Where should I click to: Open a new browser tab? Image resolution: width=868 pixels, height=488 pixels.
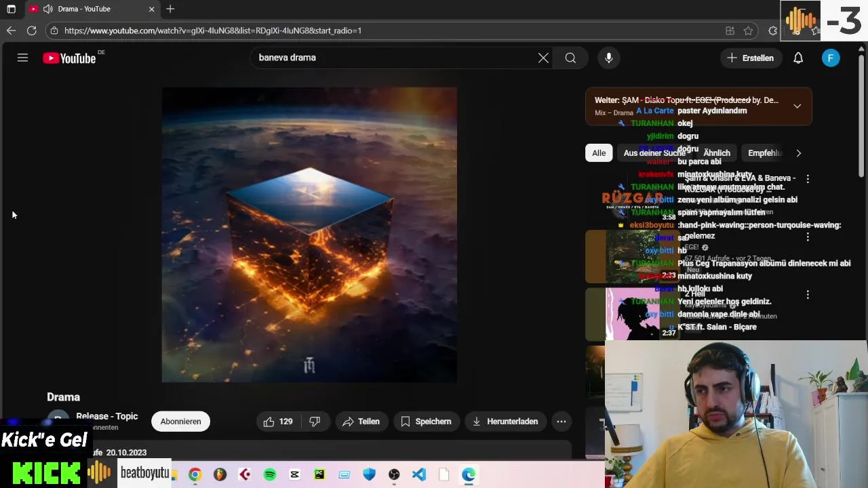[x=170, y=9]
